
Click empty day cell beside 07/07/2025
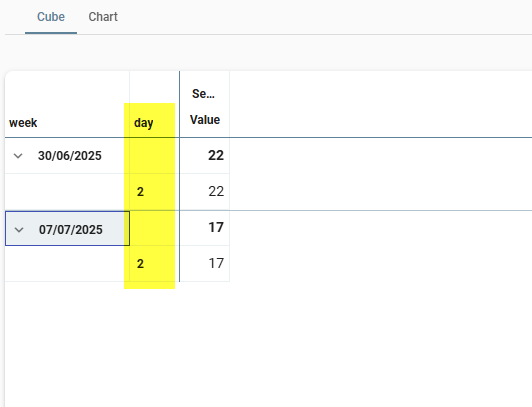(x=154, y=228)
